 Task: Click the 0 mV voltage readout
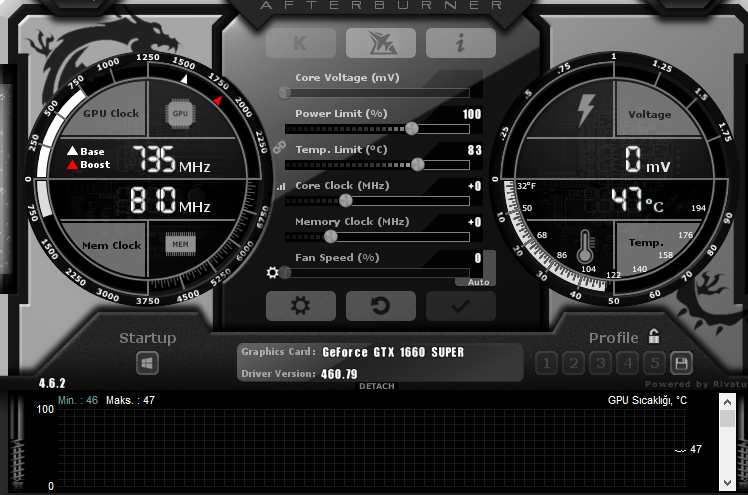point(647,159)
